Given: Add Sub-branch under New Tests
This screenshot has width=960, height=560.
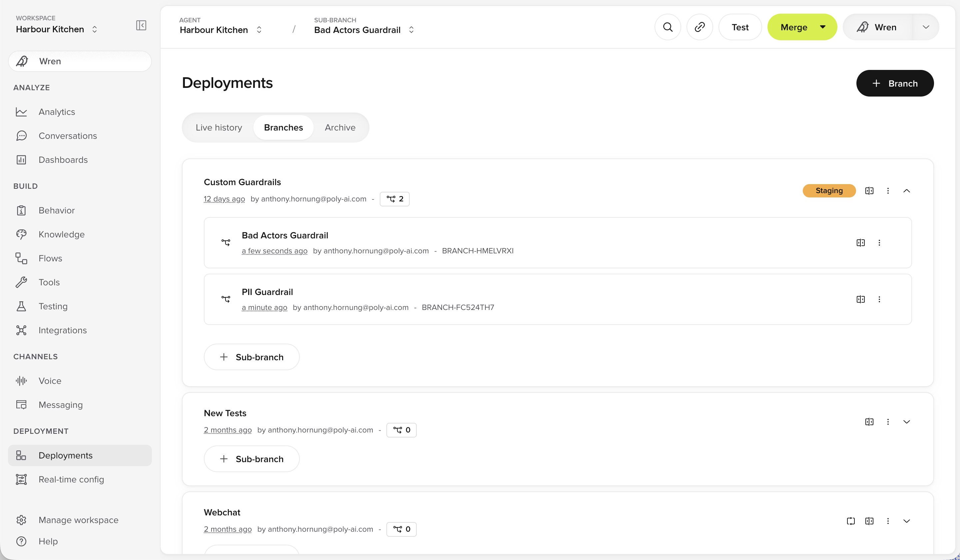Looking at the screenshot, I should click(x=251, y=459).
